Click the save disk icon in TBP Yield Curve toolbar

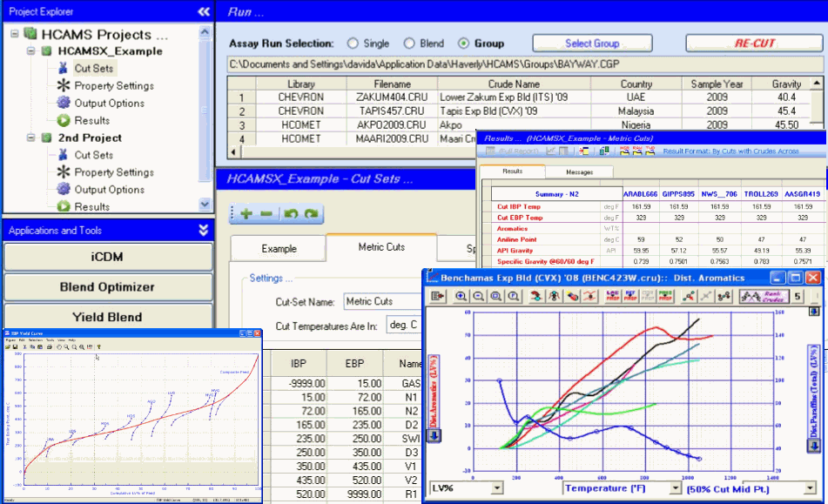(x=15, y=346)
